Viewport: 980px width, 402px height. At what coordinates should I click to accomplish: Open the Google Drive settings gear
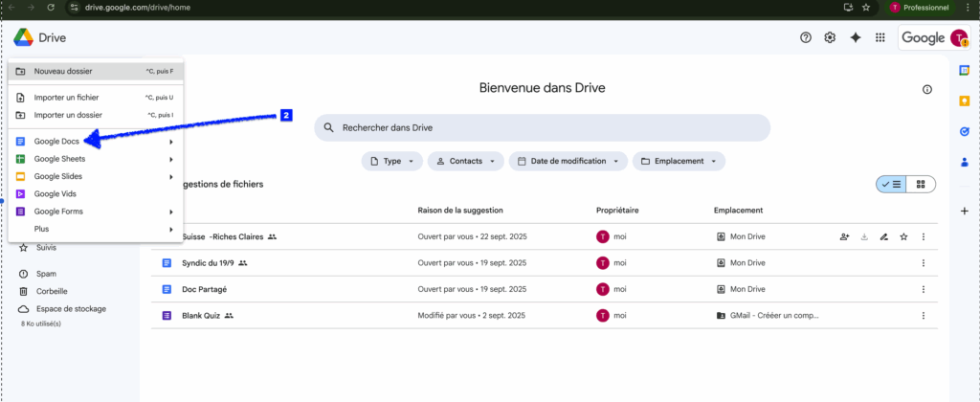(x=830, y=37)
